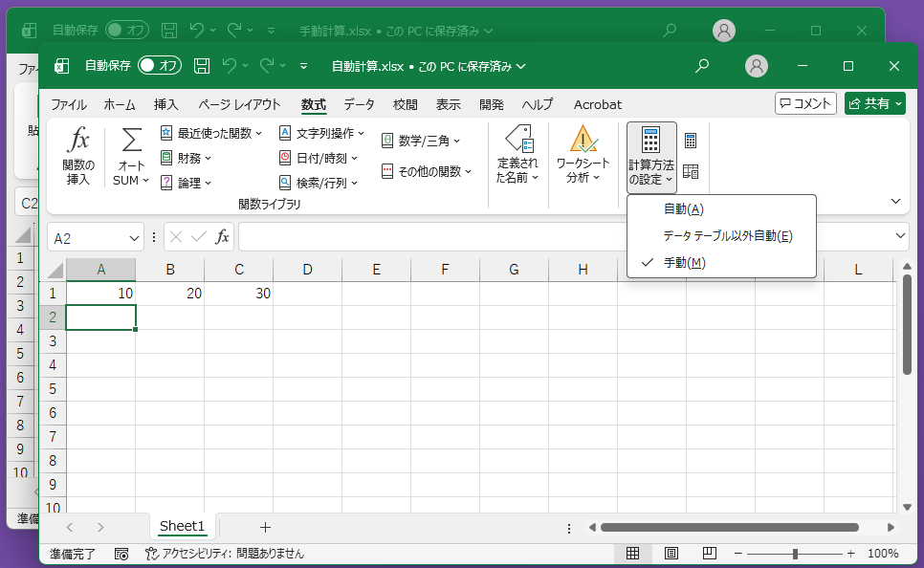This screenshot has height=568, width=924.
Task: Open the Text (文字列操作) functions dropdown
Action: coord(321,133)
